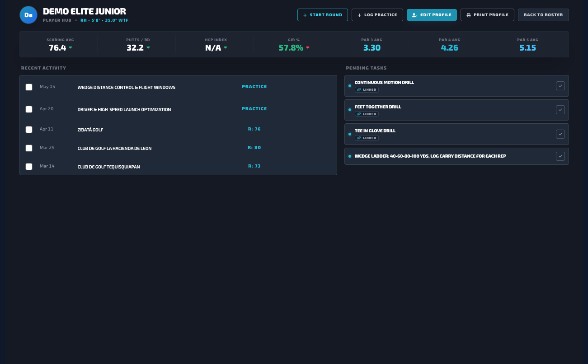
Task: Click the Linked badge under Continuous Motion Drill
Action: click(367, 90)
